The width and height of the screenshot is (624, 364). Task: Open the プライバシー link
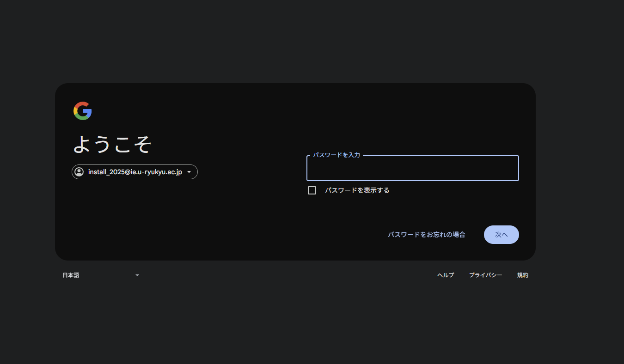click(x=486, y=275)
